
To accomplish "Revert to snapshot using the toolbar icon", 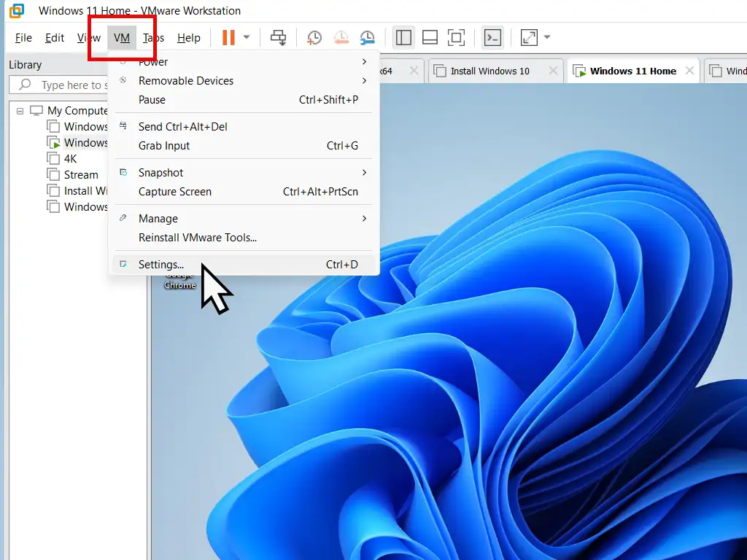I will (341, 37).
